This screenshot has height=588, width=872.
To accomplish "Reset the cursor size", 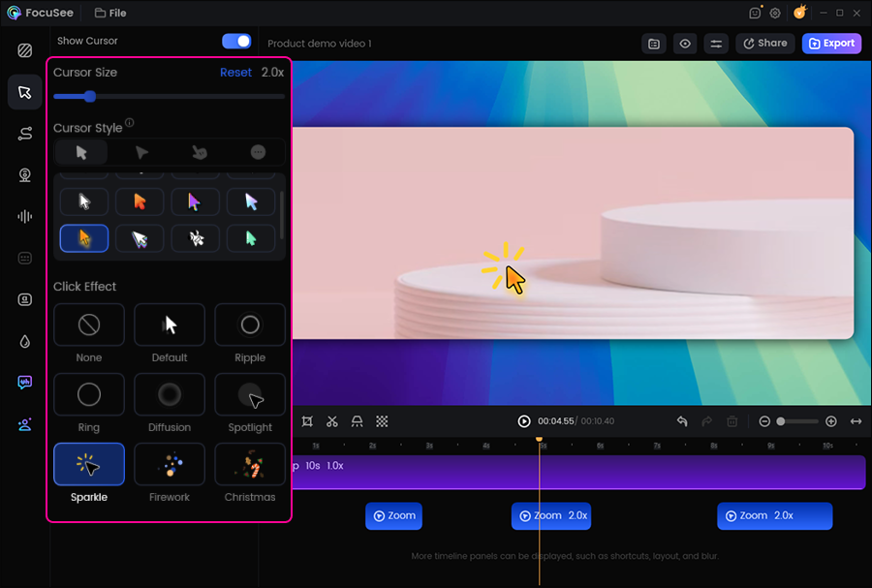I will pos(235,73).
